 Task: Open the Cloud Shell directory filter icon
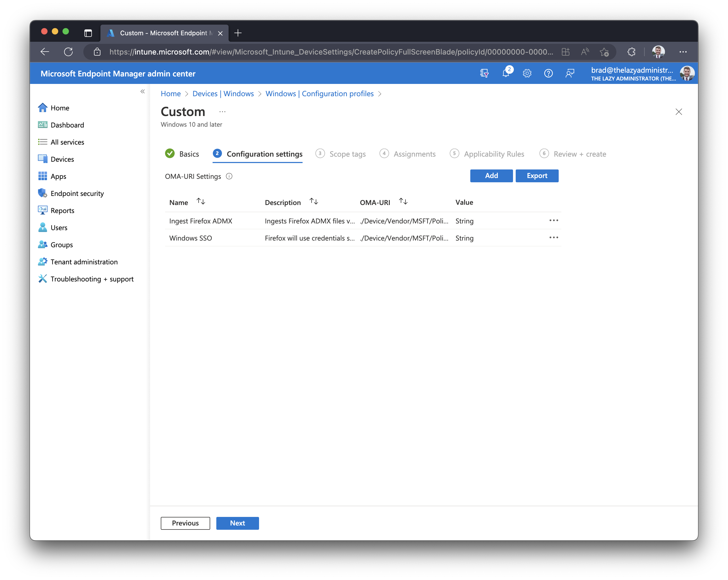point(484,73)
